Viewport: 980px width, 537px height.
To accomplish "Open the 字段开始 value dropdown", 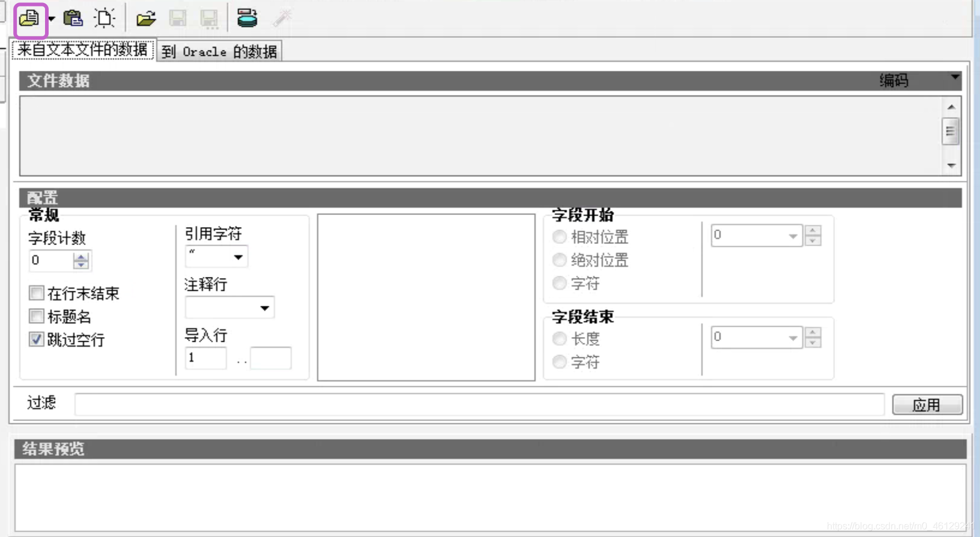I will click(793, 236).
